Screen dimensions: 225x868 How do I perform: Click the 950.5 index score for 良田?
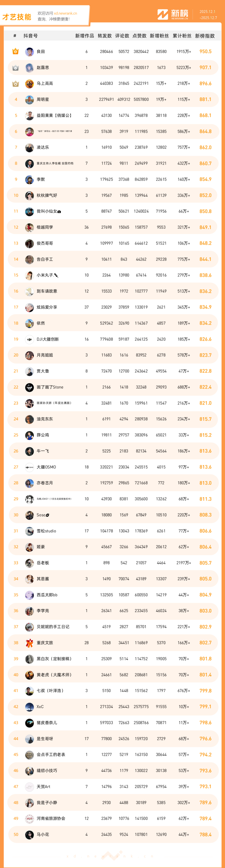pyautogui.click(x=205, y=52)
